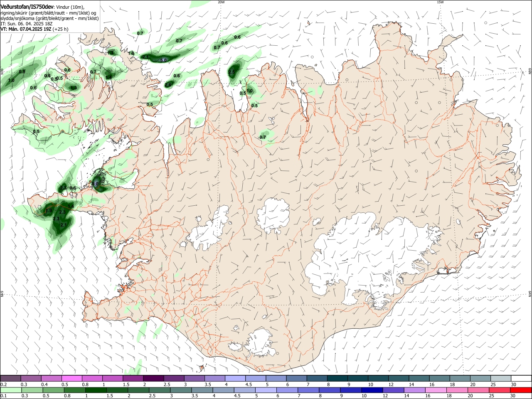
Task: Pick the darkest green rain swatch labeled 1
Action: coord(96,390)
